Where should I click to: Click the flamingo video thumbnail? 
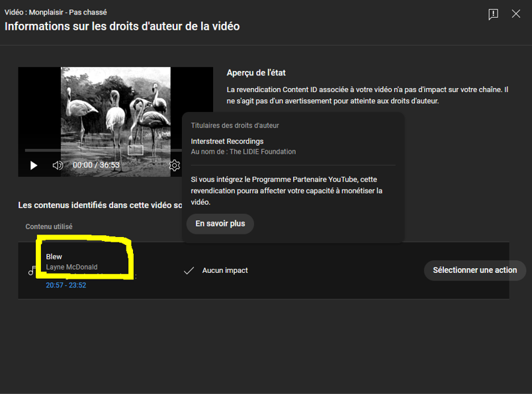(x=115, y=106)
